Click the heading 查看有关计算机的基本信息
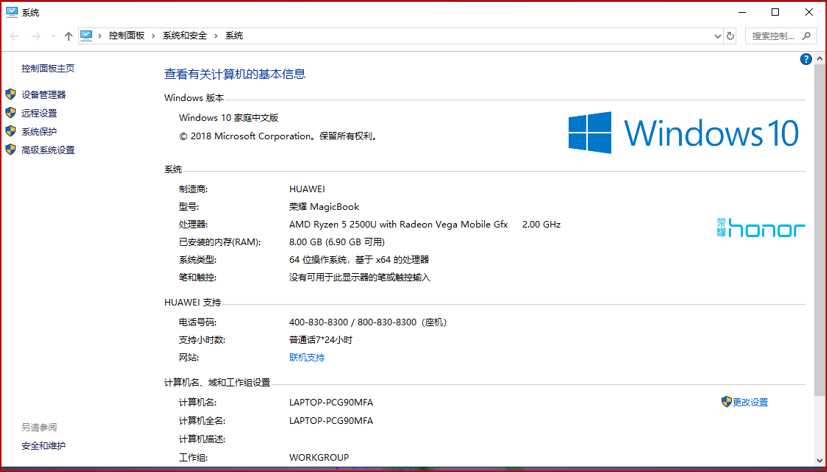The height and width of the screenshot is (472, 827). [x=235, y=74]
